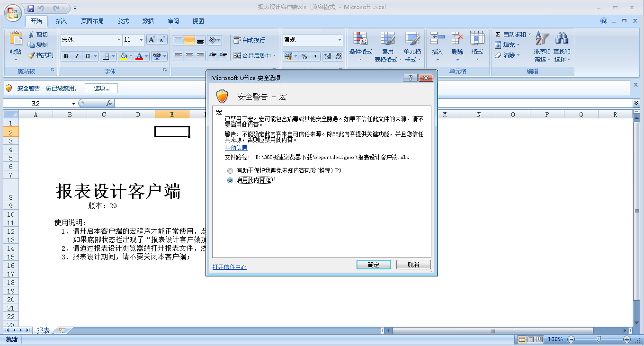This screenshot has height=346, width=644.
Task: Open 条件格式 conditional formatting
Action: [361, 46]
